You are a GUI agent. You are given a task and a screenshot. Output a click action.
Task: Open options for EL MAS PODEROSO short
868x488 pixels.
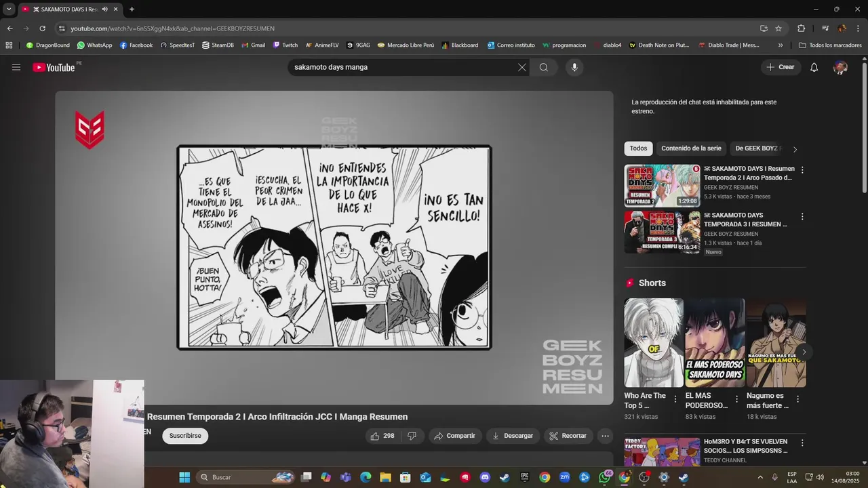point(736,399)
